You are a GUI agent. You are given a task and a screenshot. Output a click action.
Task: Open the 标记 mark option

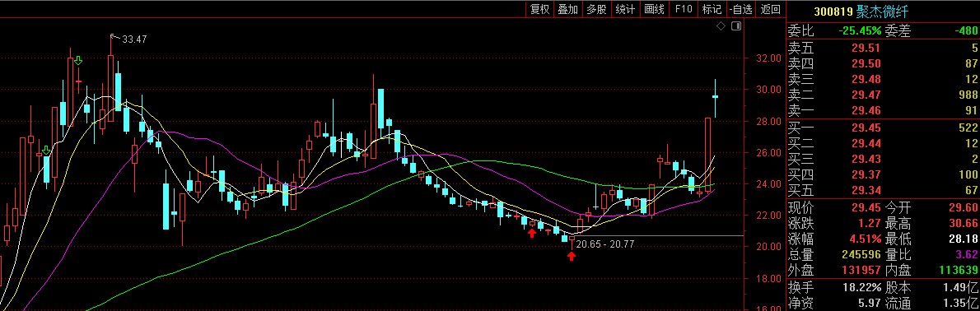click(x=712, y=9)
